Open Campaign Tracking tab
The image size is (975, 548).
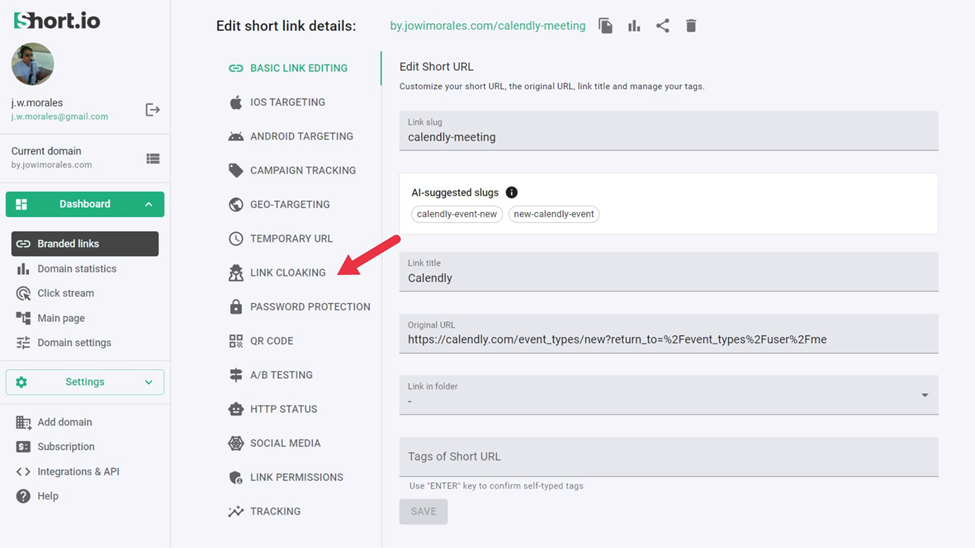[303, 170]
